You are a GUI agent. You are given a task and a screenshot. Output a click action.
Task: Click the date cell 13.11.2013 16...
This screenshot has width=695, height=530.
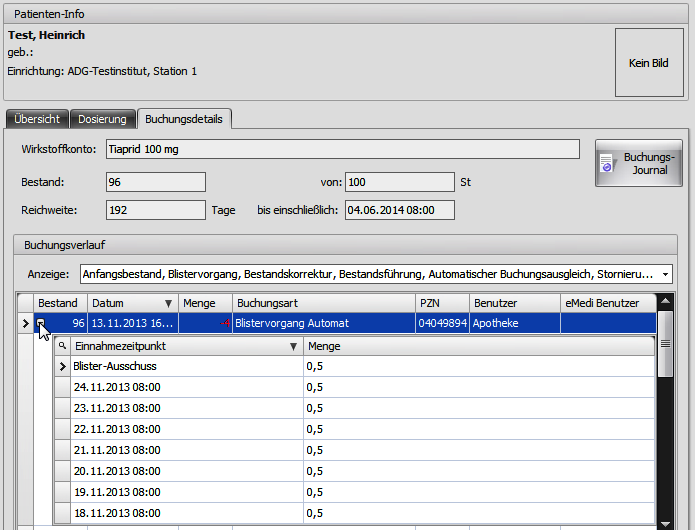point(133,323)
